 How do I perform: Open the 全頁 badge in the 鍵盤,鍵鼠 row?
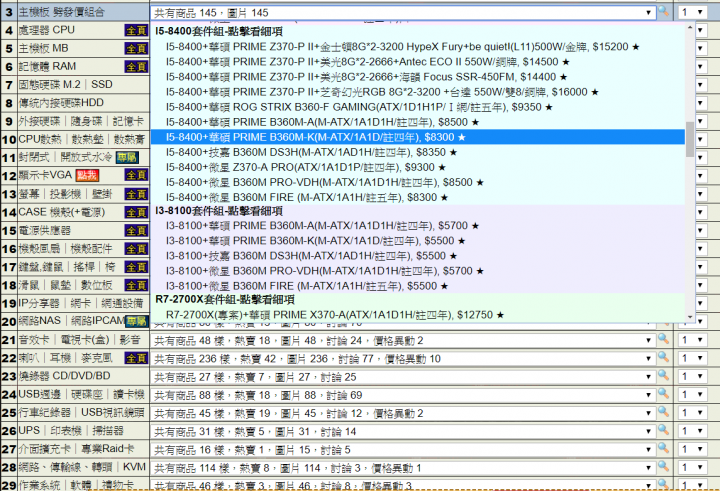pos(136,267)
